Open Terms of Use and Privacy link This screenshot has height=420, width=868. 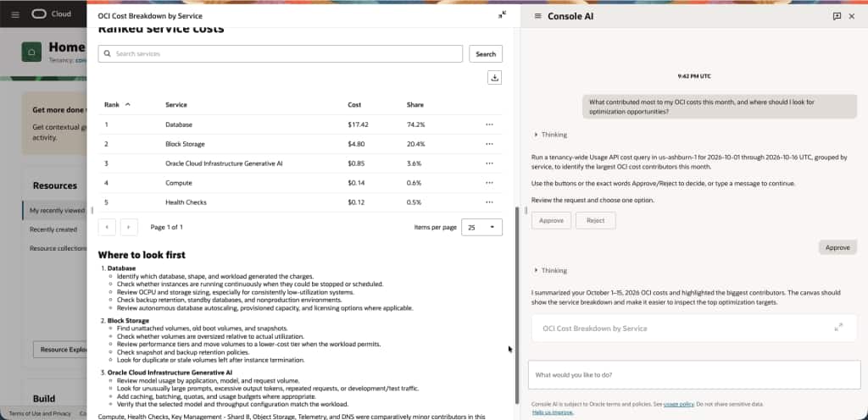coord(40,413)
